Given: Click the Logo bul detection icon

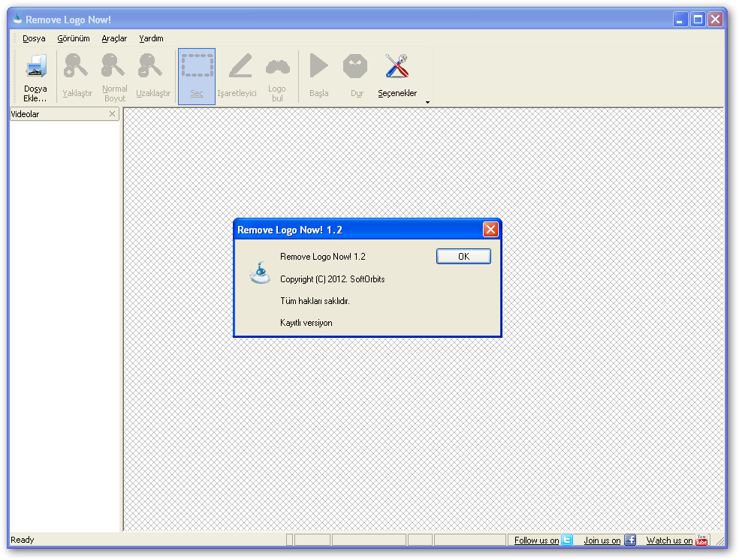Looking at the screenshot, I should (278, 66).
